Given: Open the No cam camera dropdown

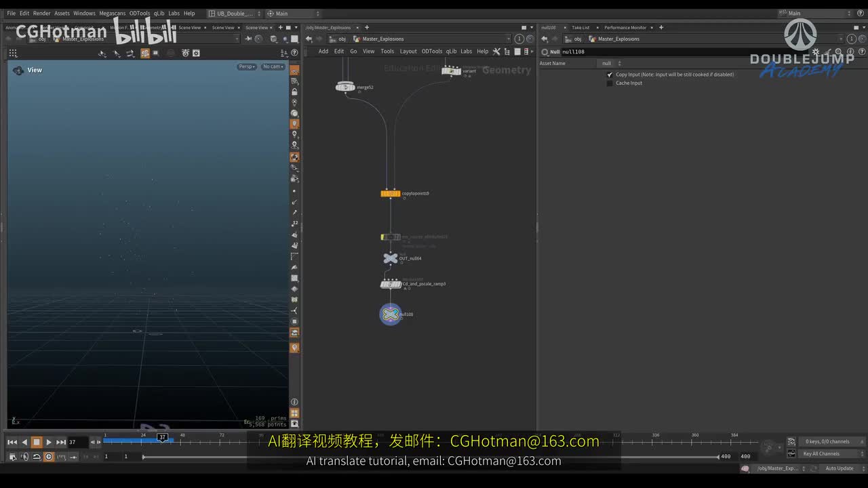Looking at the screenshot, I should pos(273,66).
